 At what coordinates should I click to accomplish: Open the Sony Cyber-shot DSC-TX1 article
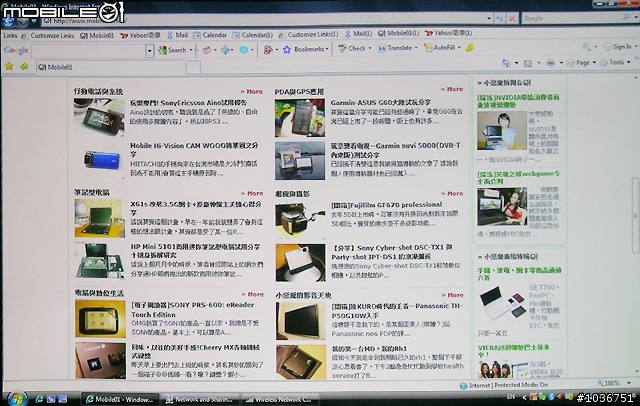(x=392, y=252)
